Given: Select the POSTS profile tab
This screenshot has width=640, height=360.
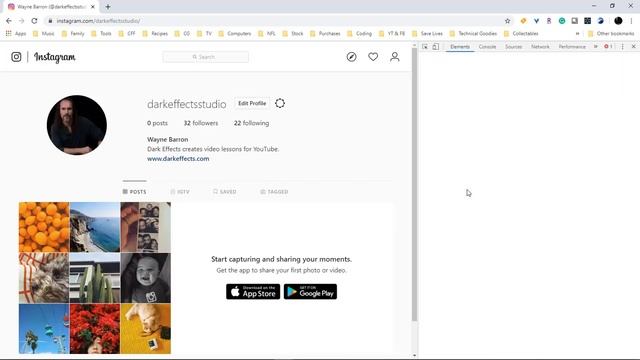Looking at the screenshot, I should (134, 191).
